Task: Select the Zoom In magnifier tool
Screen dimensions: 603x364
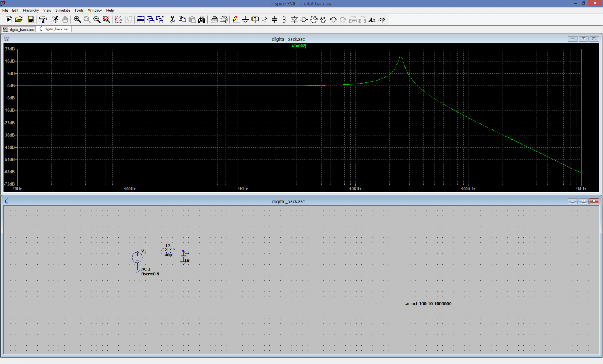Action: point(77,20)
